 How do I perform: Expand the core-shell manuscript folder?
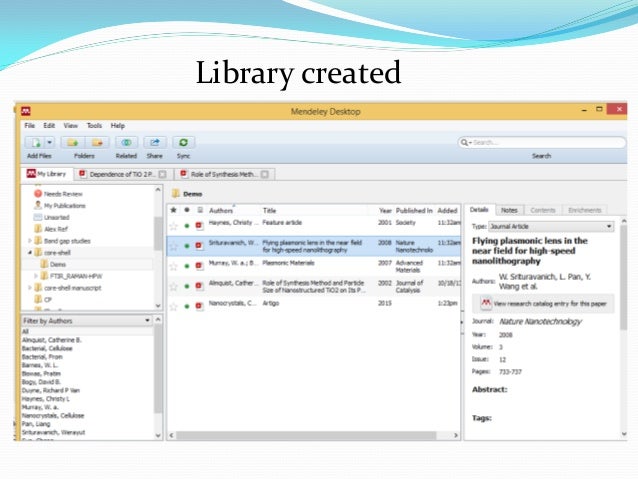tap(30, 288)
